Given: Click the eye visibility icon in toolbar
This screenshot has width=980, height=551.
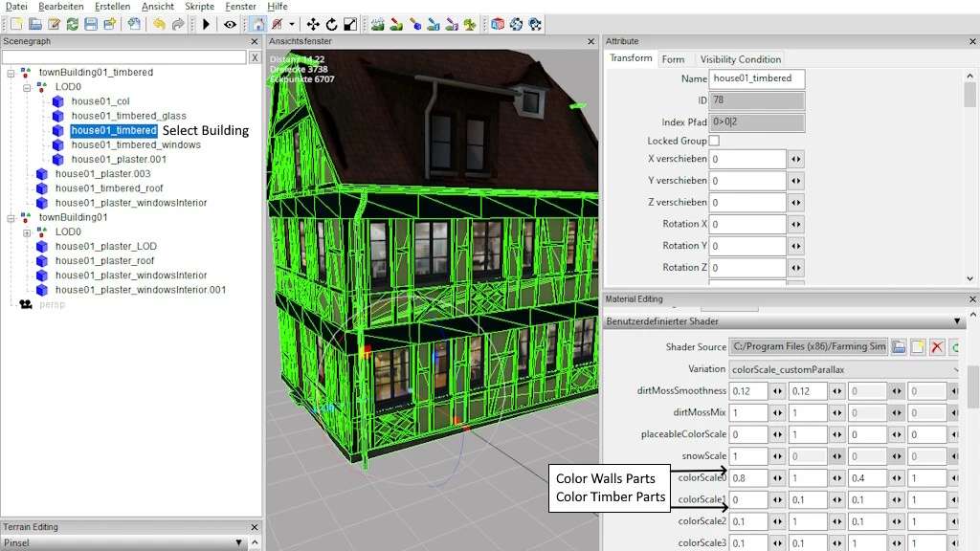Looking at the screenshot, I should pos(231,24).
